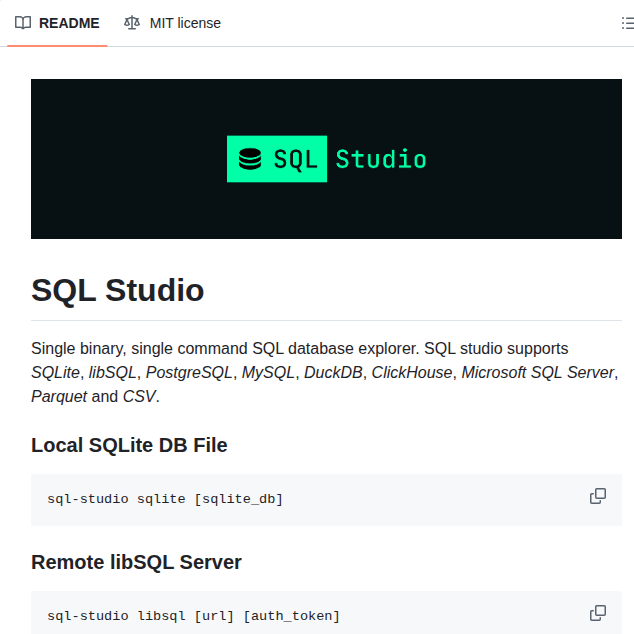634x634 pixels.
Task: Click the italic word 'PostgreSQL'
Action: tap(189, 373)
